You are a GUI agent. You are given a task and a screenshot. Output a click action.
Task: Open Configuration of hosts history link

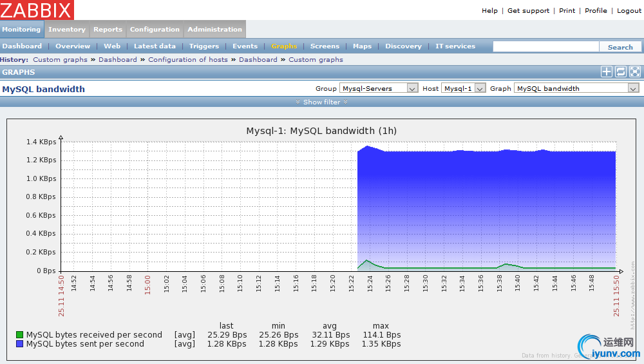point(187,59)
